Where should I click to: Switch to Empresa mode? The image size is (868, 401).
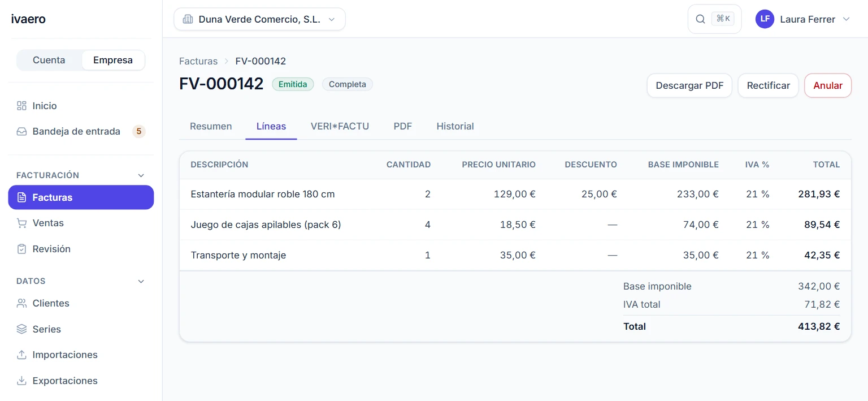click(x=113, y=60)
